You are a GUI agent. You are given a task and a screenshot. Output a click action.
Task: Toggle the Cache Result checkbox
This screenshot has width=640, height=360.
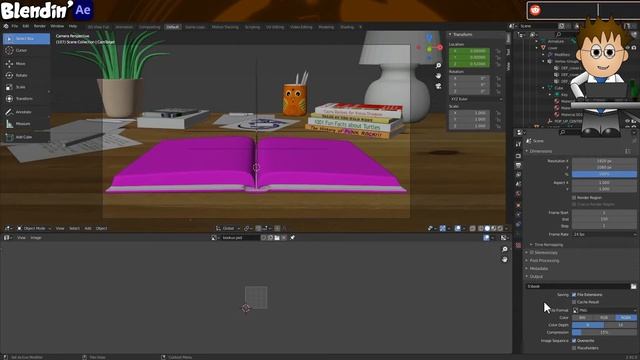tap(574, 302)
